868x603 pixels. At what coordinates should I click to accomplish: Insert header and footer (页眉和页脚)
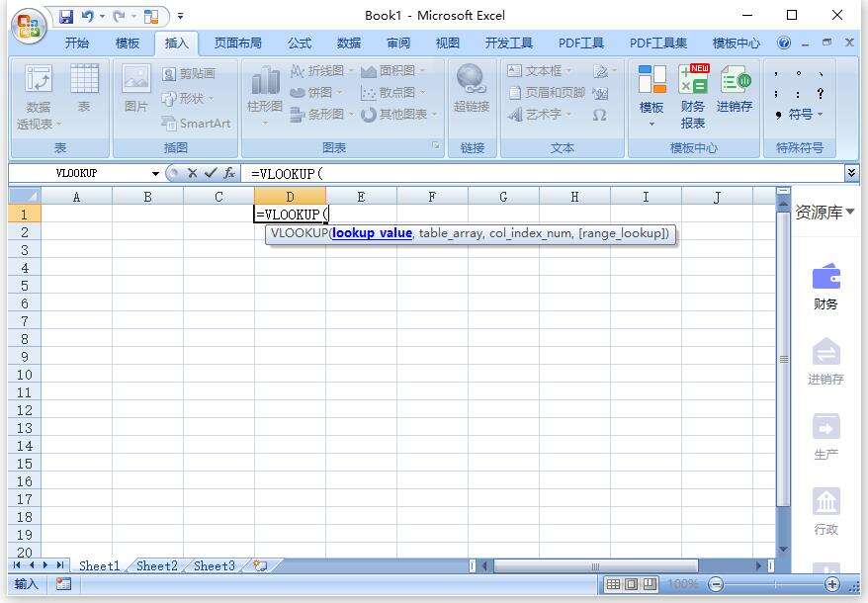click(547, 93)
